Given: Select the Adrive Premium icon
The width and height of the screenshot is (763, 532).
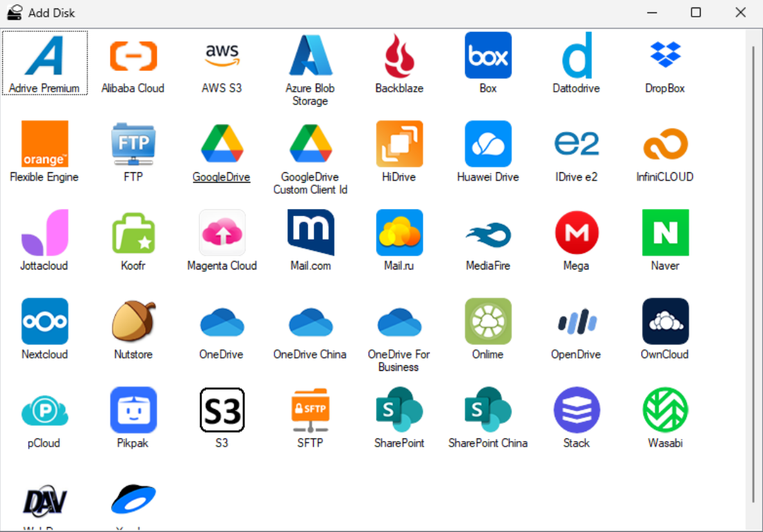Looking at the screenshot, I should (x=44, y=56).
